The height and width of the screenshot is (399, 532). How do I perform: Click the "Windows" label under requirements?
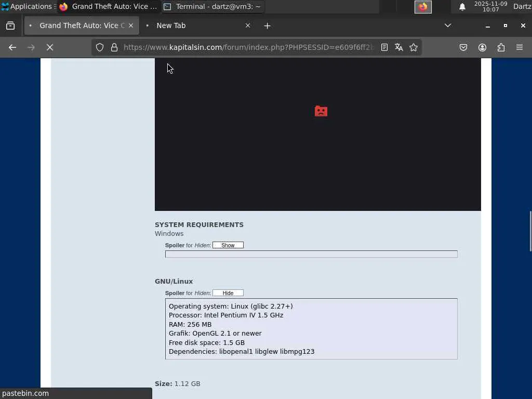point(169,234)
